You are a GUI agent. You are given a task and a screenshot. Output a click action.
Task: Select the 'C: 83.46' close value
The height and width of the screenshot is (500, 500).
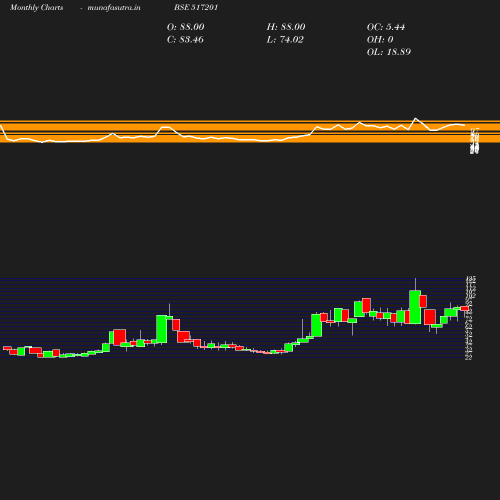coord(185,39)
